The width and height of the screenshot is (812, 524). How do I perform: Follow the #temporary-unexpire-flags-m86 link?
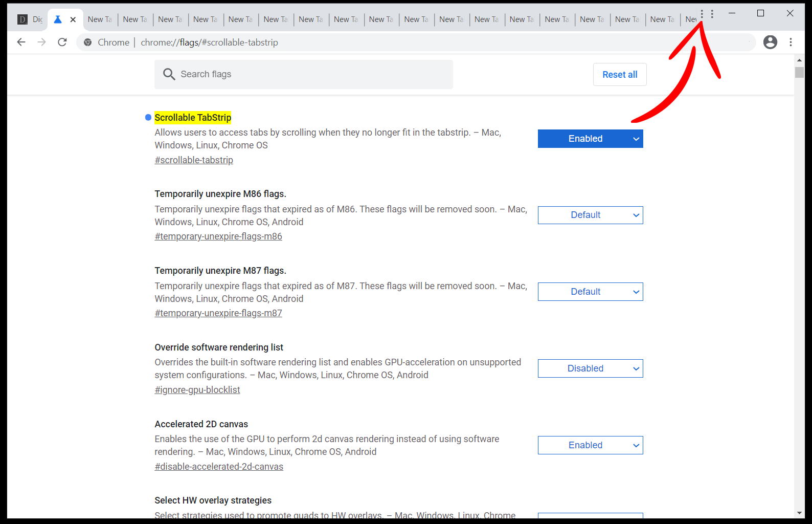click(218, 236)
